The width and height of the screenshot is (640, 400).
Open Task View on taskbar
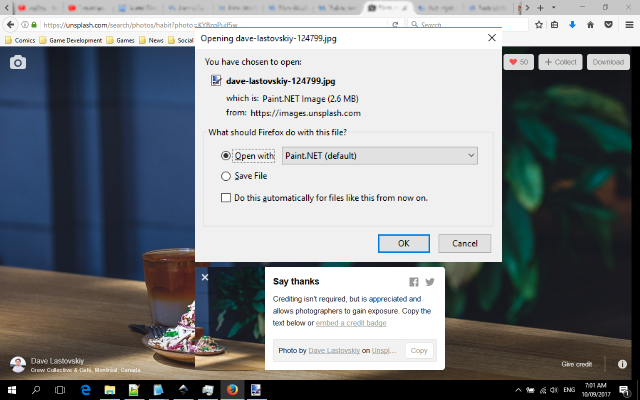(60, 390)
